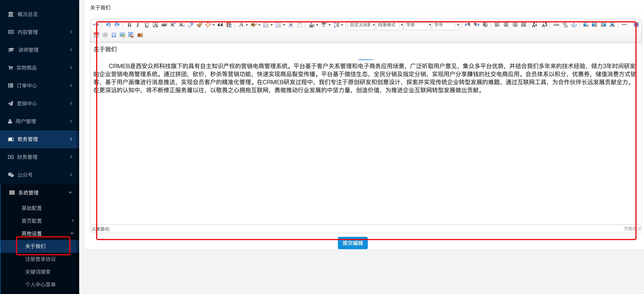Click the eraser clear formatting icon
This screenshot has width=644, height=294.
(x=190, y=25)
